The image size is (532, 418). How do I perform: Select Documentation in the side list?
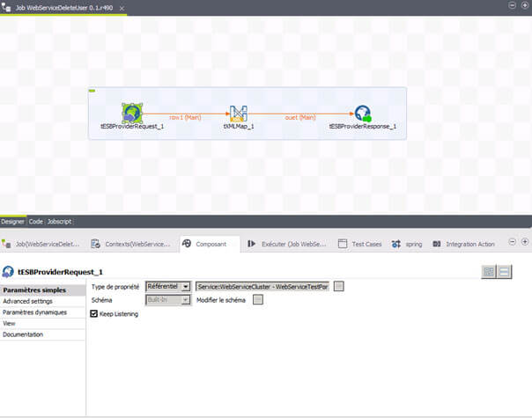(43, 334)
